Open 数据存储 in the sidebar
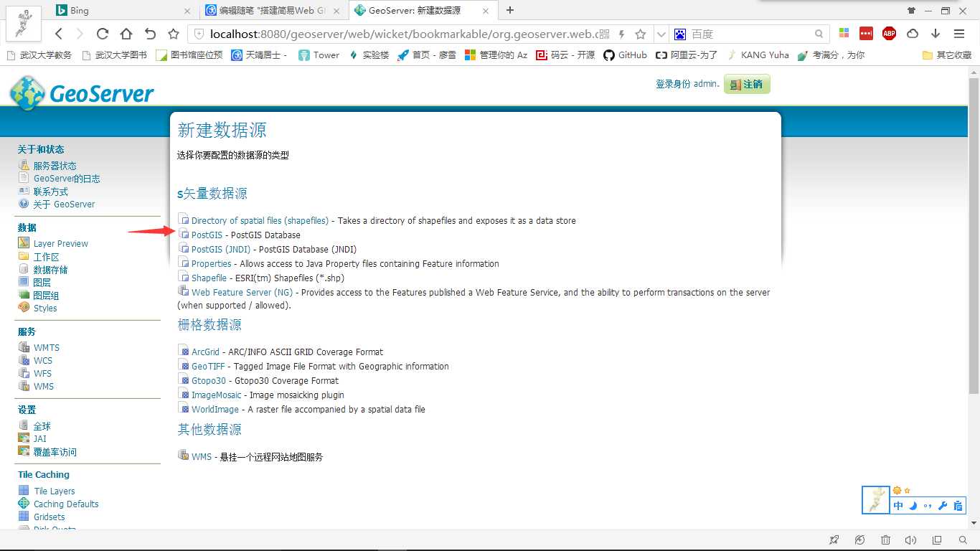Image resolution: width=980 pixels, height=551 pixels. pos(50,270)
